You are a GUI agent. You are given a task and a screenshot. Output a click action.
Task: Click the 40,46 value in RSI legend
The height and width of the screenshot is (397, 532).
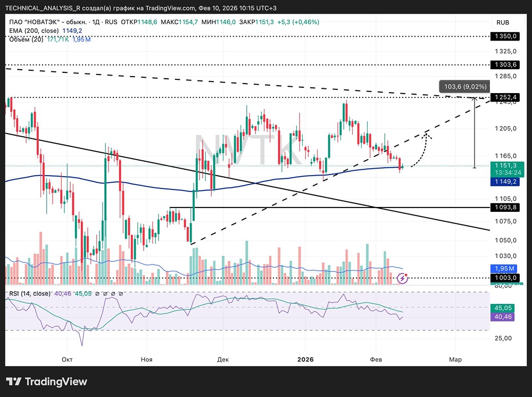pyautogui.click(x=63, y=294)
